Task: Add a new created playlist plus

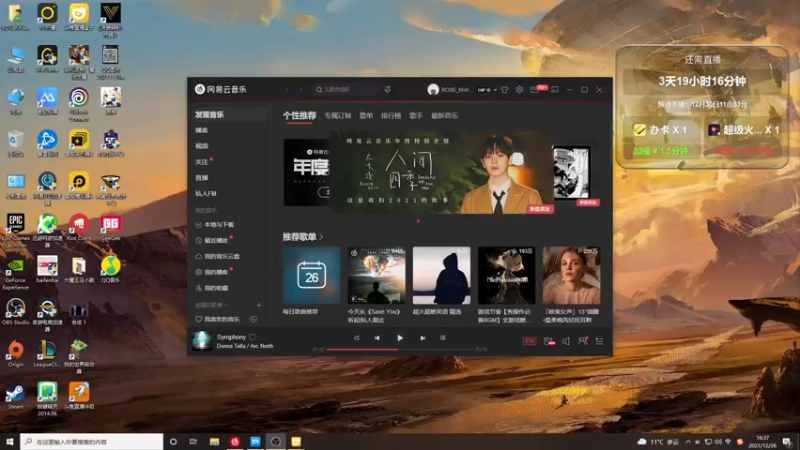Action: click(259, 305)
